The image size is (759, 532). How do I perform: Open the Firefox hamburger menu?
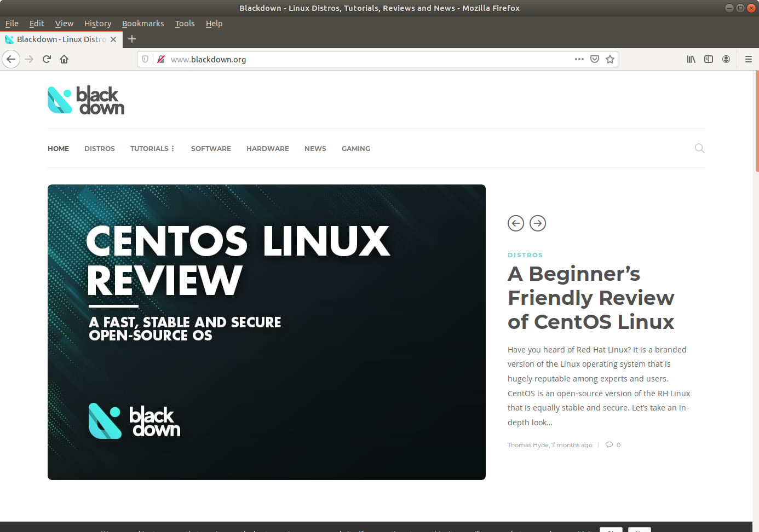[748, 59]
